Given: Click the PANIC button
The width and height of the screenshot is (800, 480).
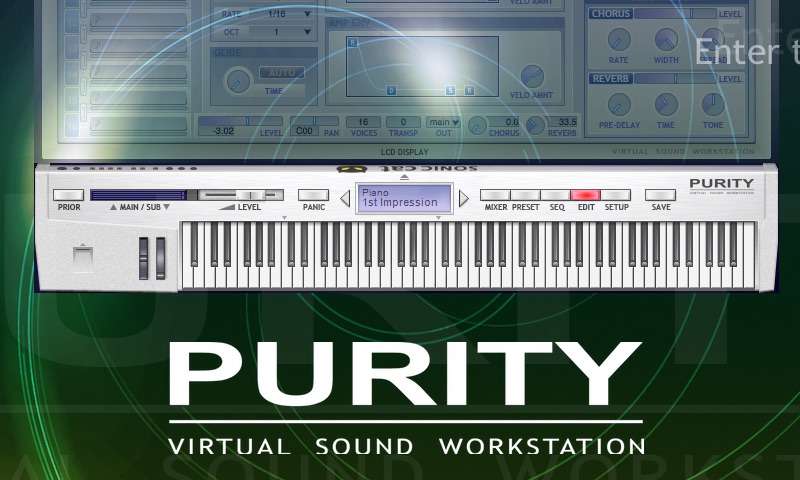Looking at the screenshot, I should click(x=313, y=195).
